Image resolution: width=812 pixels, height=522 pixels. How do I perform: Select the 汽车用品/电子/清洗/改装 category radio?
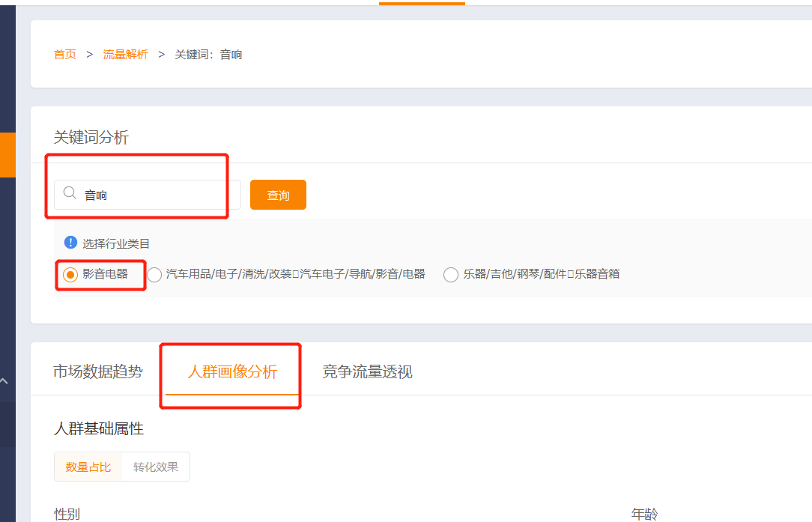(154, 274)
